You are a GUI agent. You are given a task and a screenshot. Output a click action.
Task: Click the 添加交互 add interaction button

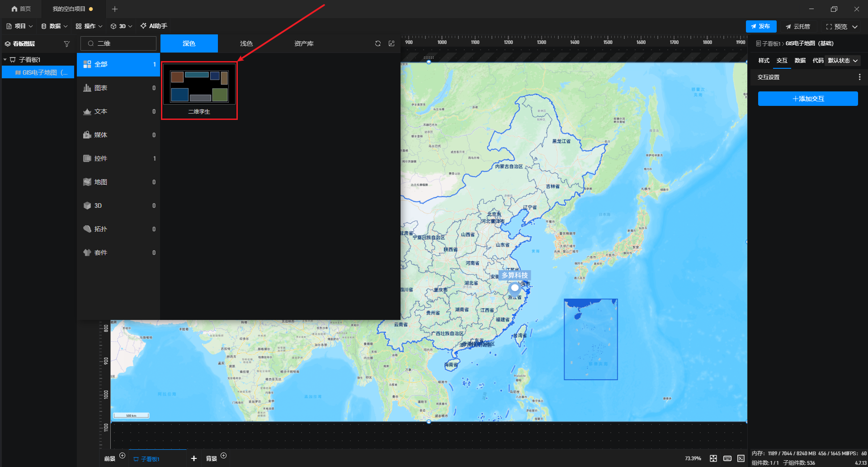808,99
